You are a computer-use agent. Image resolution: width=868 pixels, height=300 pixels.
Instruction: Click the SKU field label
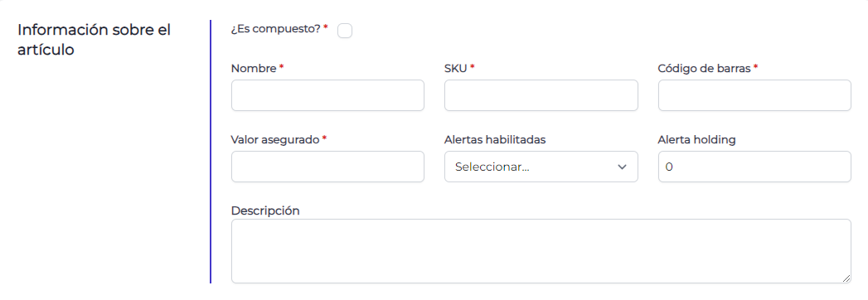pyautogui.click(x=456, y=69)
